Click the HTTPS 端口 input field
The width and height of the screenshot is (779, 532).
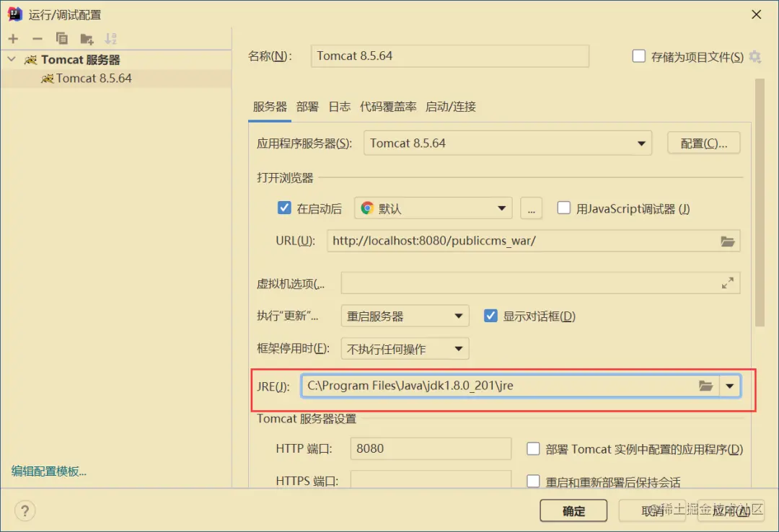coord(431,480)
